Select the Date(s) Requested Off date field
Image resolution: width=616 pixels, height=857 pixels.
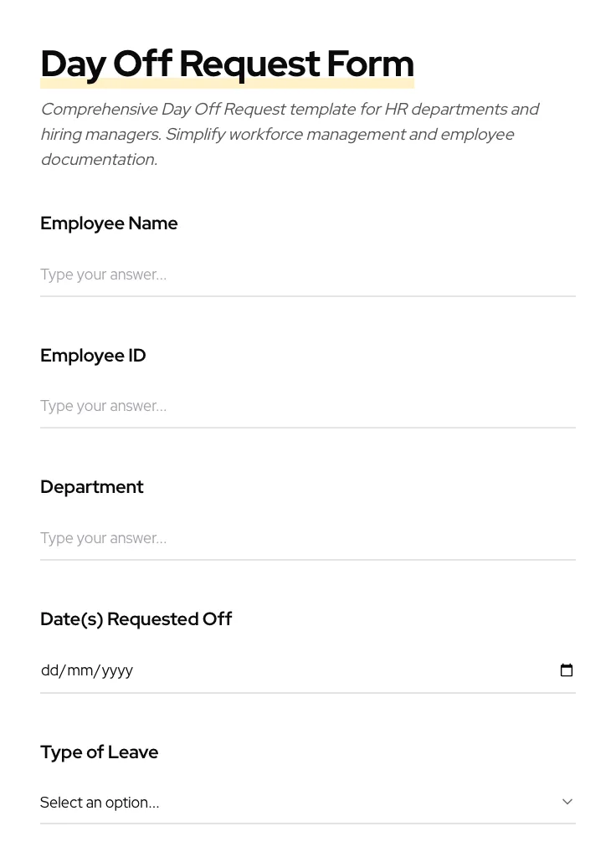[307, 670]
